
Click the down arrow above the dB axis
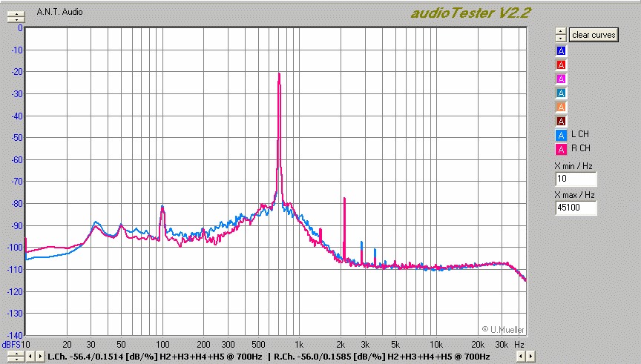coord(16,19)
